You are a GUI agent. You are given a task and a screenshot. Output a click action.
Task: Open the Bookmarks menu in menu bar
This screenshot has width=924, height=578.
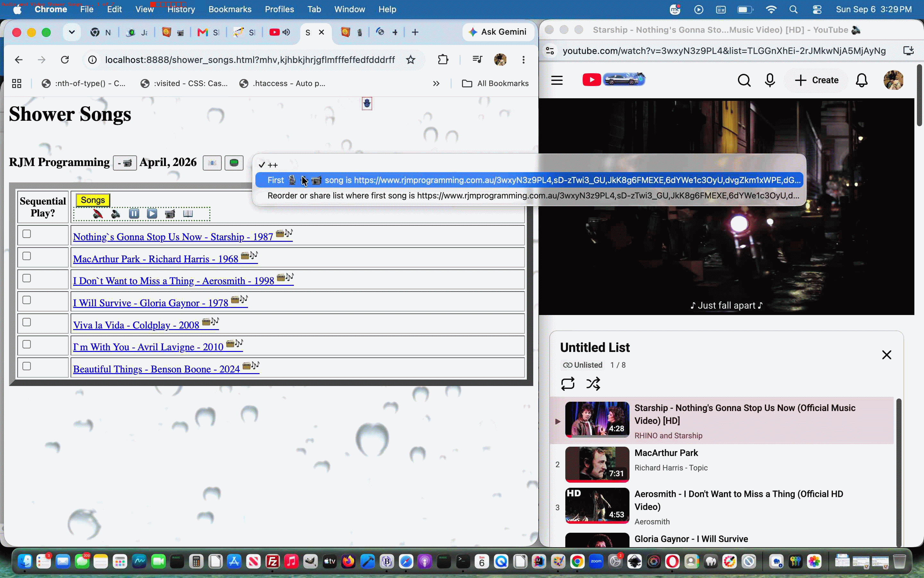point(230,9)
